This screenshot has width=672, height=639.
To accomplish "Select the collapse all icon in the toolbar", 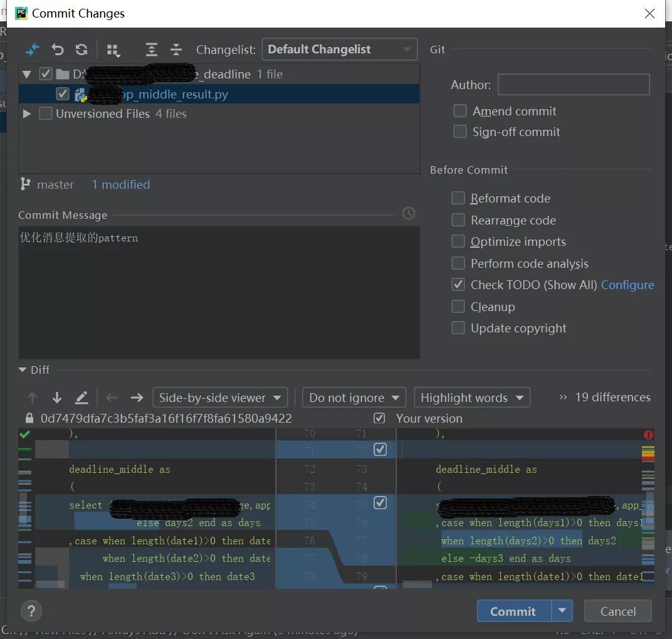I will (x=176, y=50).
